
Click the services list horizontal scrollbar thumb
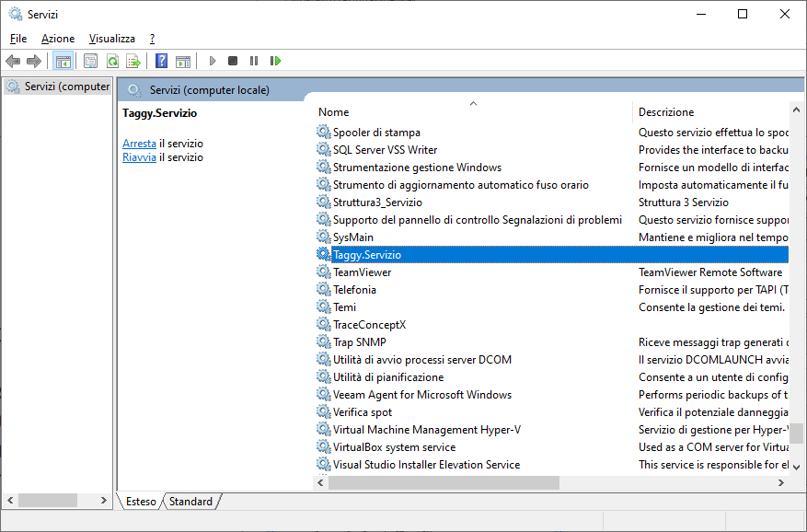444,482
